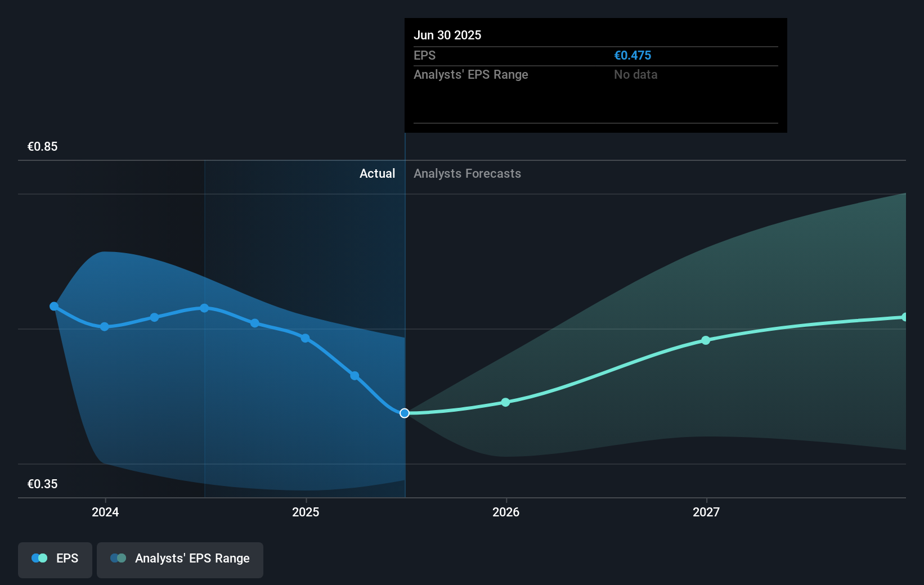Toggle the Analysts' EPS Range legend button
This screenshot has width=924, height=585.
180,559
